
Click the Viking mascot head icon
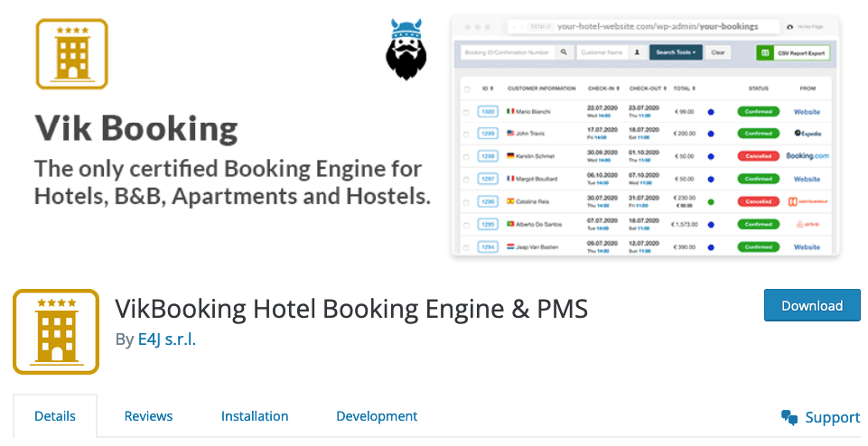[406, 50]
